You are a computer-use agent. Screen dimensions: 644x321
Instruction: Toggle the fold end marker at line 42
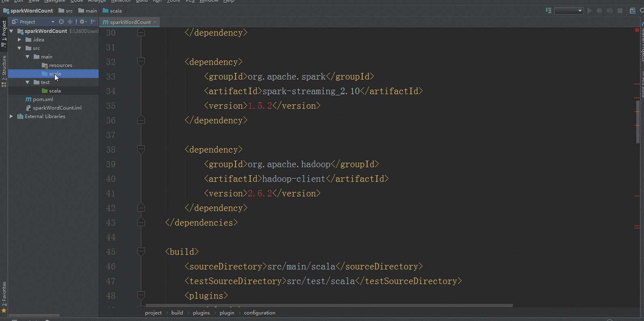click(141, 208)
